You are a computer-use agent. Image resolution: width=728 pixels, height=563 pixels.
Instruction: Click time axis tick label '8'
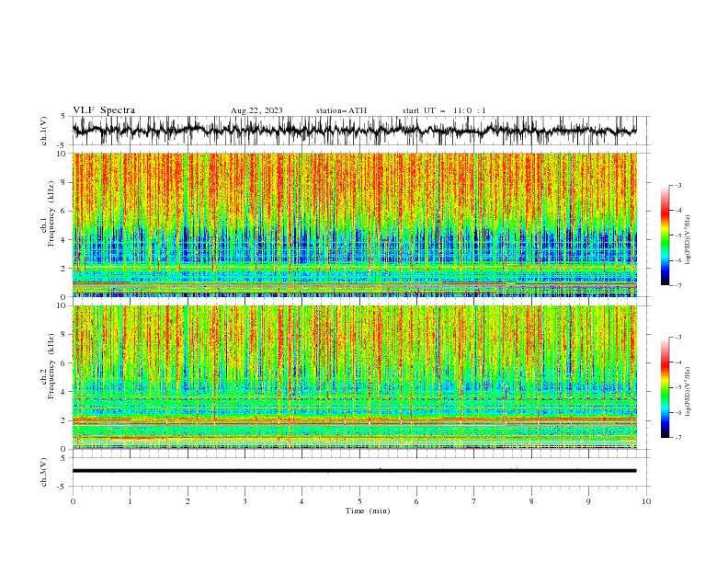coord(531,501)
